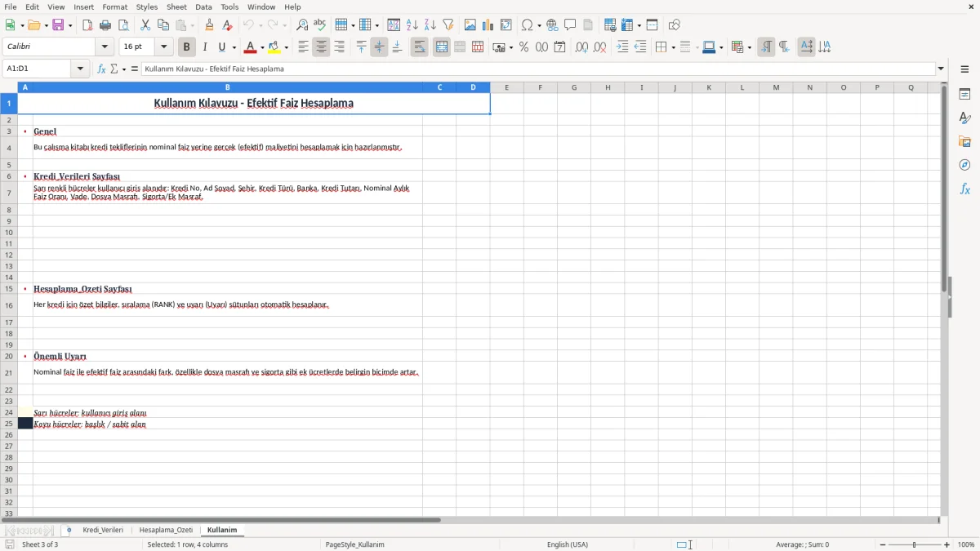Viewport: 980px width, 551px height.
Task: Insert a chart
Action: (488, 25)
